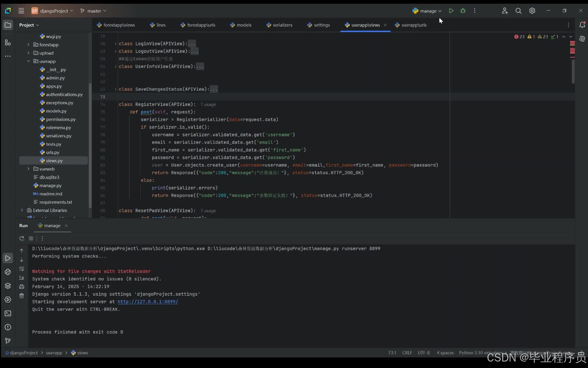Open the Terminal tool window

(7, 313)
